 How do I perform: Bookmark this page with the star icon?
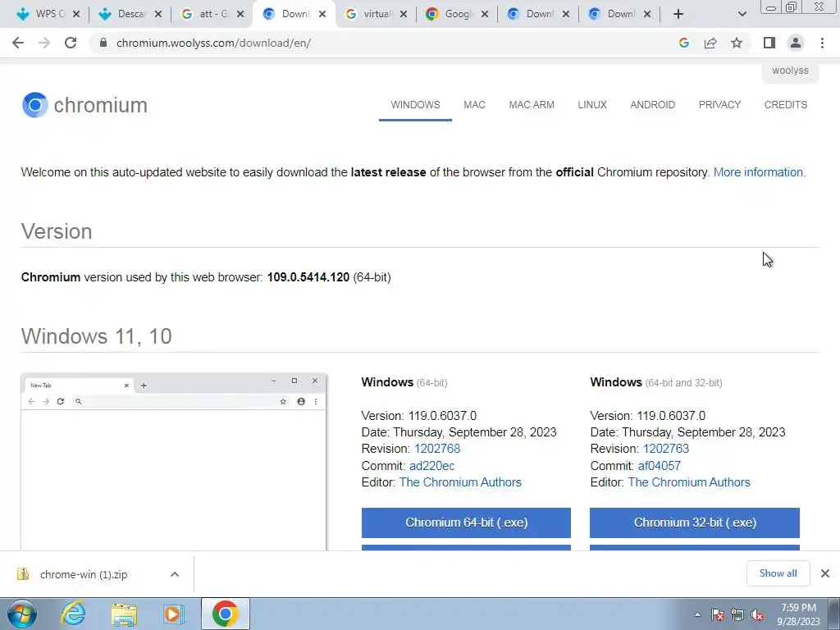[737, 43]
